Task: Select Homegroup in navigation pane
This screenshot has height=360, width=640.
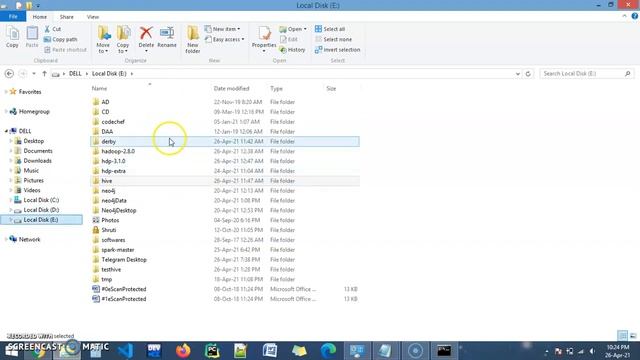Action: (x=34, y=111)
